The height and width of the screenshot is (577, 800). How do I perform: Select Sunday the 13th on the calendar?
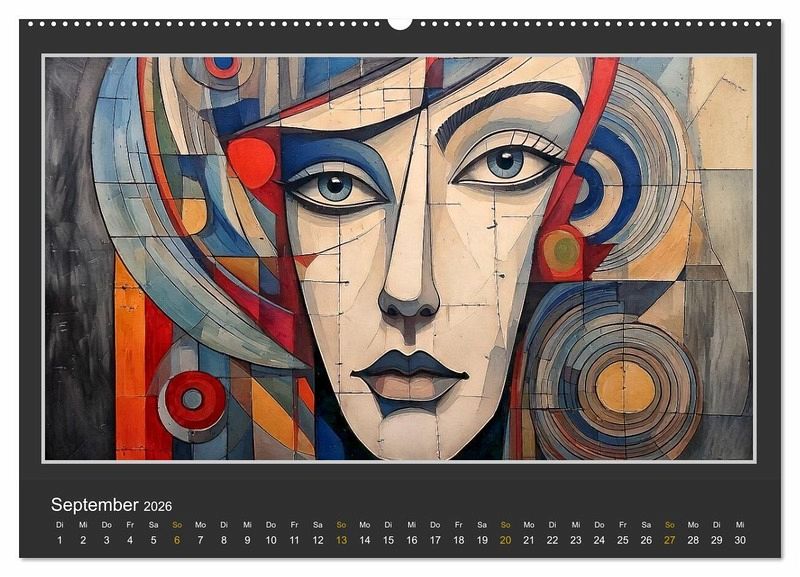[341, 540]
